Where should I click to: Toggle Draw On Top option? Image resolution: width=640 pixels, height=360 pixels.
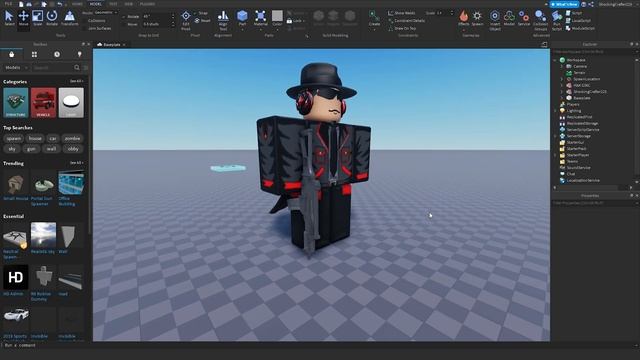tap(402, 28)
